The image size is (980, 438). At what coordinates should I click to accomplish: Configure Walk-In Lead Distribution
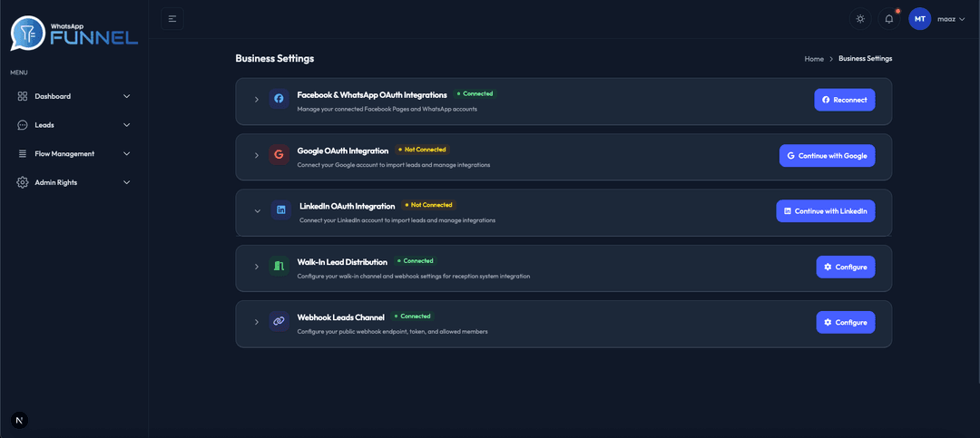click(846, 267)
